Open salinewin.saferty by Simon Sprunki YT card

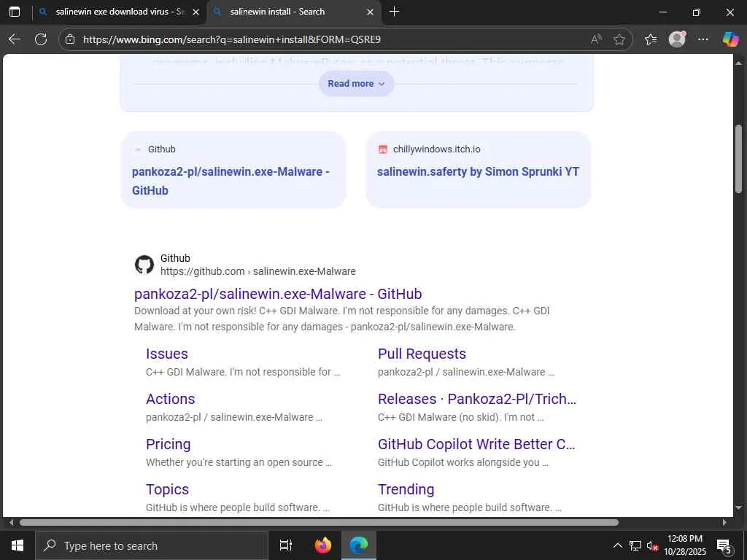479,170
